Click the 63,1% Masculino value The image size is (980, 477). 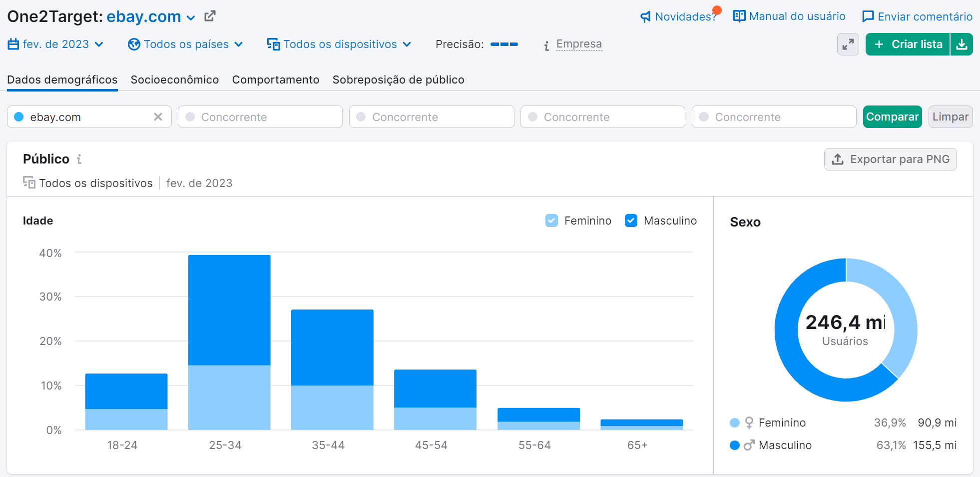pyautogui.click(x=891, y=445)
